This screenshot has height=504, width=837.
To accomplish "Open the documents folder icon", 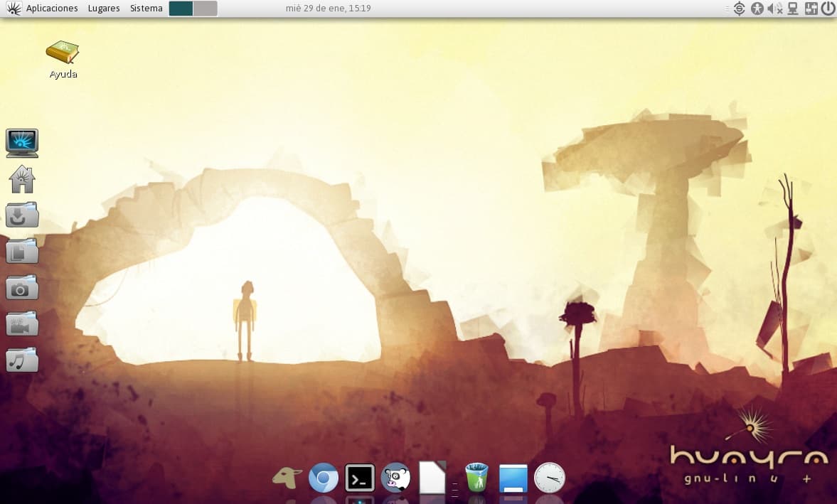I will [22, 251].
